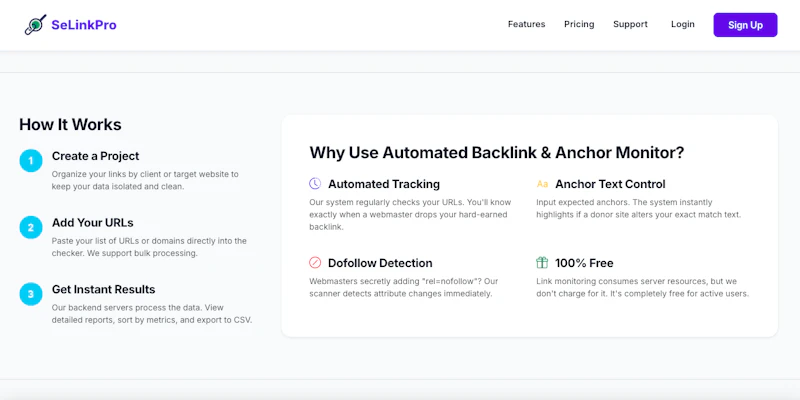Click the 'Organize your links by client' description
The width and height of the screenshot is (800, 400).
pos(145,180)
